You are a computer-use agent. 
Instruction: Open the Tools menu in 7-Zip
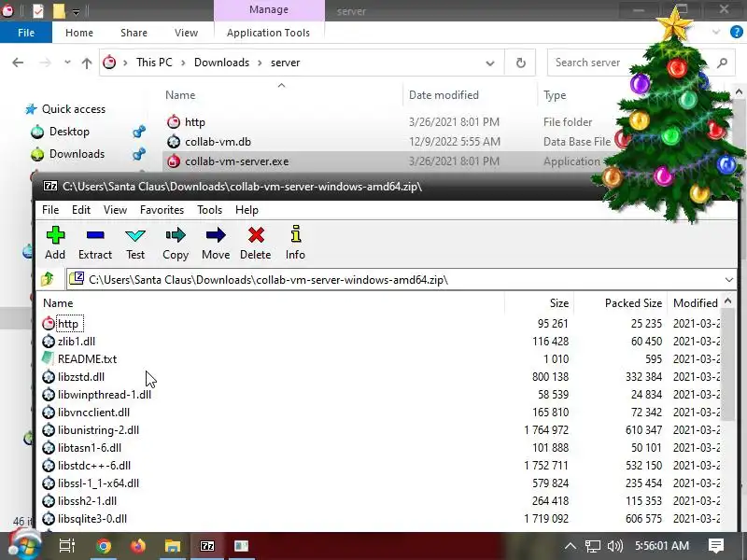(209, 210)
